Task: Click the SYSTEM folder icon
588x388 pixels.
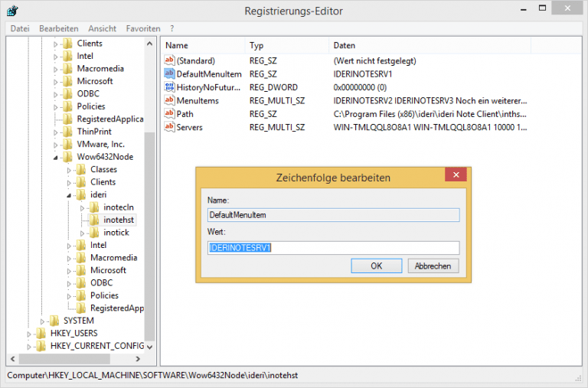Action: [54, 321]
